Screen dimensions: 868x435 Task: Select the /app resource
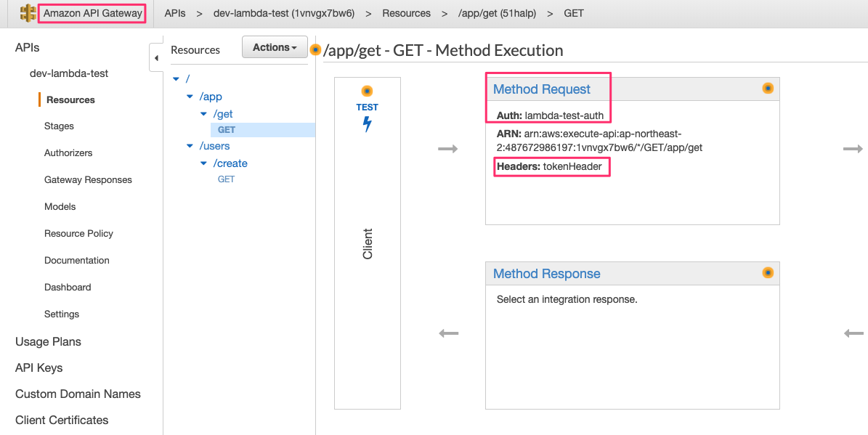coord(211,97)
